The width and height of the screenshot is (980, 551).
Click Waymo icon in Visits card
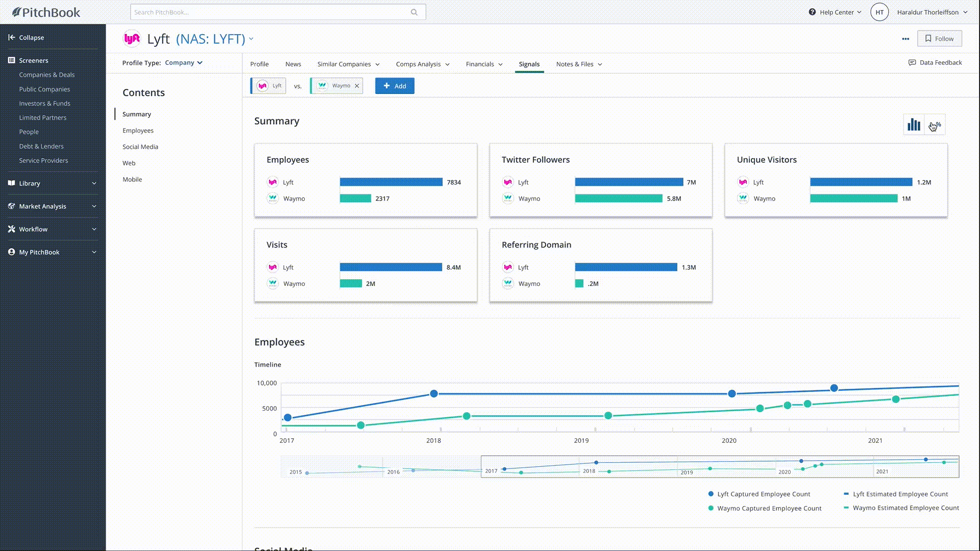click(273, 284)
